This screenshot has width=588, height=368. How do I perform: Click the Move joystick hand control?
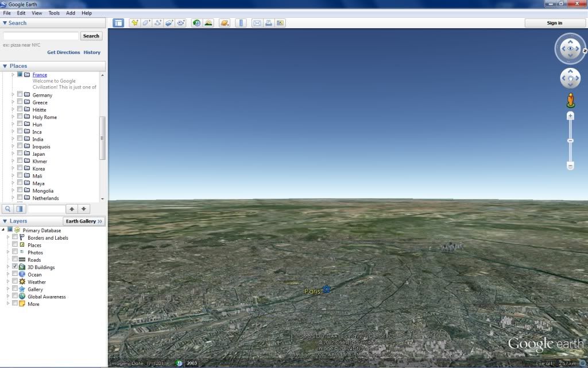pos(570,78)
